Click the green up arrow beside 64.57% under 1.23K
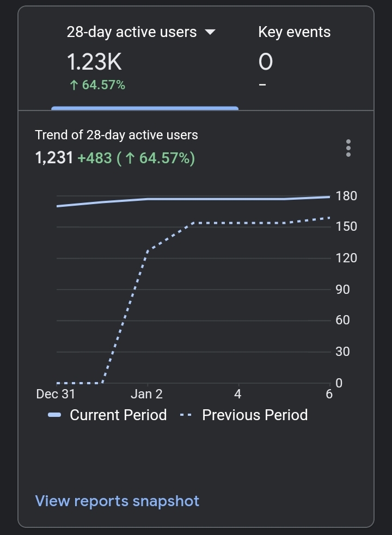Image resolution: width=392 pixels, height=535 pixels. [73, 85]
